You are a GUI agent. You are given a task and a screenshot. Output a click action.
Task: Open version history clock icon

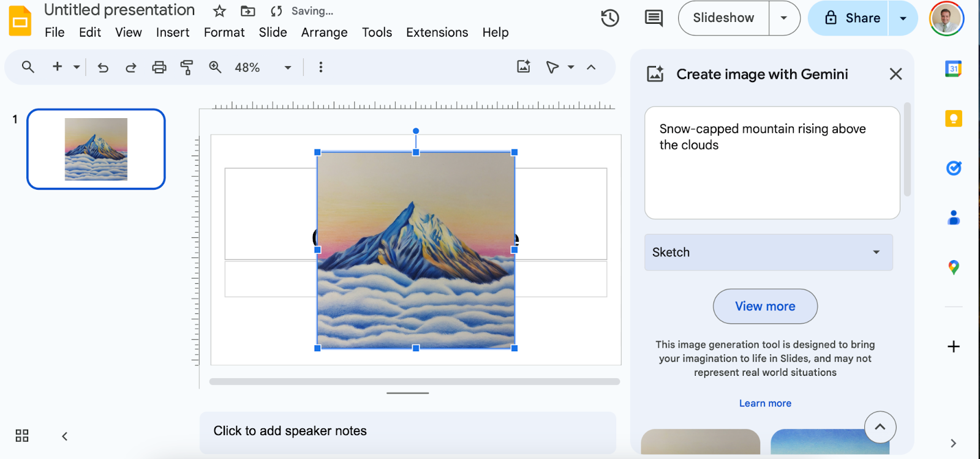[x=609, y=18]
